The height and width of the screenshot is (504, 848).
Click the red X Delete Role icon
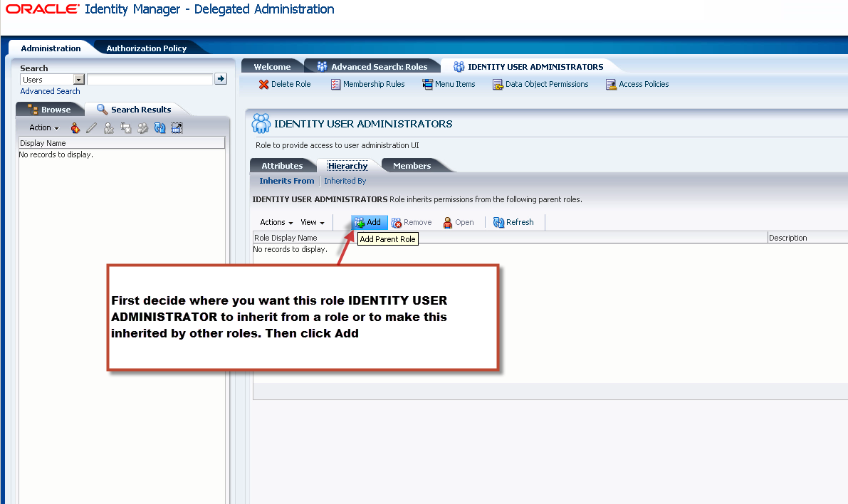click(x=264, y=85)
